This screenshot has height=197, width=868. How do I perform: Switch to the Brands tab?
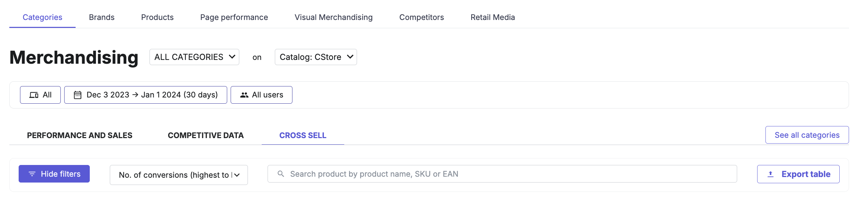tap(102, 17)
